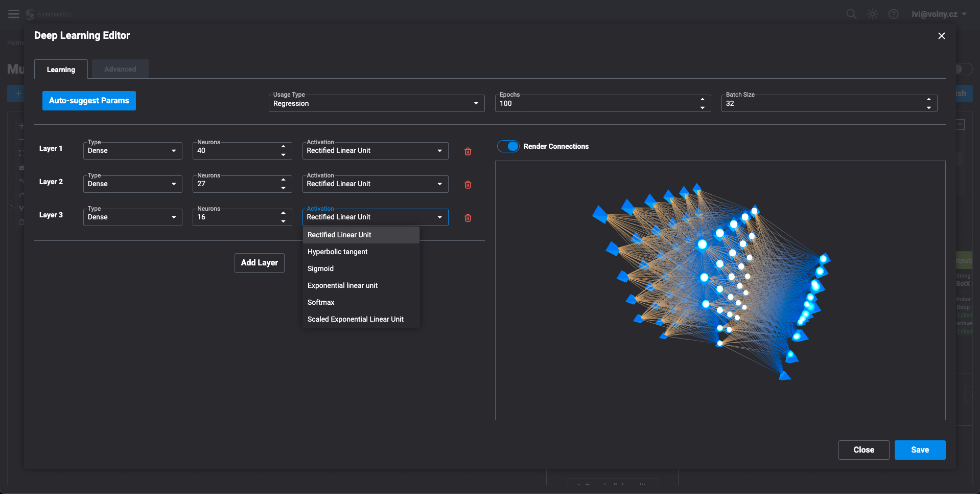This screenshot has height=494, width=980.
Task: Click the Auto-suggest Params button
Action: 89,101
